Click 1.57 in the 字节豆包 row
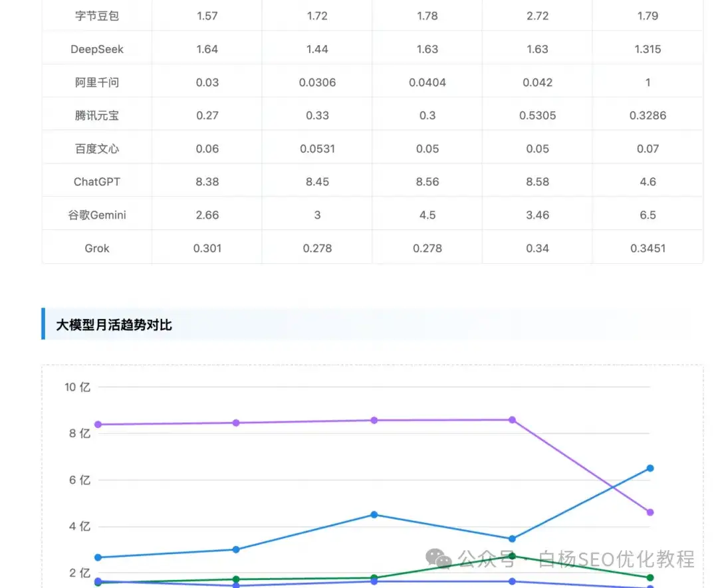This screenshot has width=718, height=588. pos(207,16)
